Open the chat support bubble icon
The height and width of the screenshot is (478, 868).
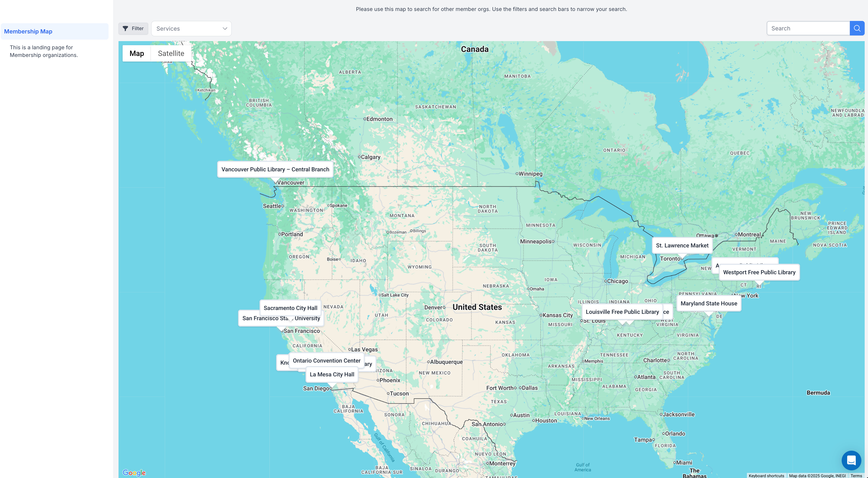851,460
